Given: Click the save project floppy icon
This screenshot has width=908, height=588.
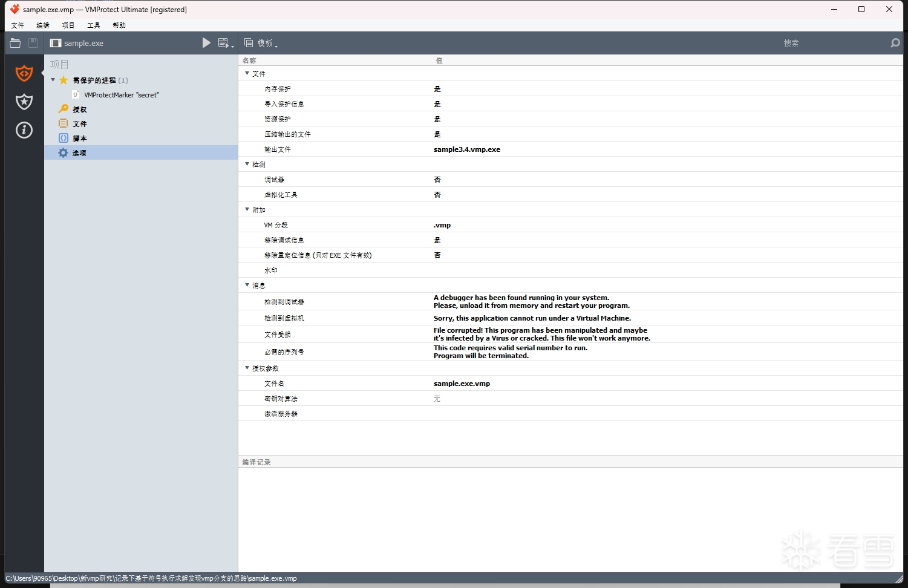Looking at the screenshot, I should pos(33,43).
